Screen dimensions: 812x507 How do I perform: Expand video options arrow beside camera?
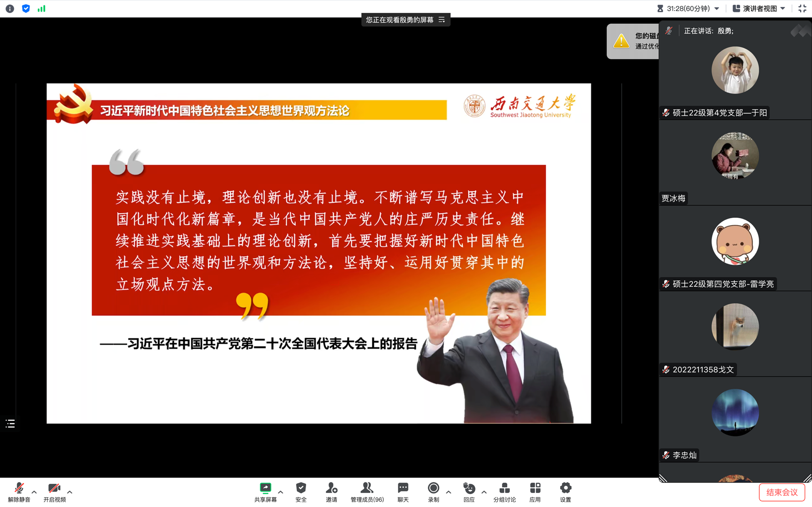tap(70, 492)
